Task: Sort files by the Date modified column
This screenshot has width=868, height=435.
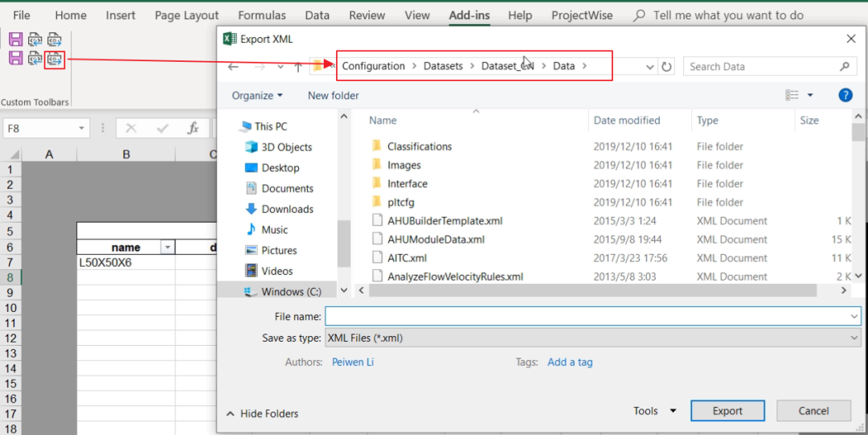Action: click(x=627, y=121)
